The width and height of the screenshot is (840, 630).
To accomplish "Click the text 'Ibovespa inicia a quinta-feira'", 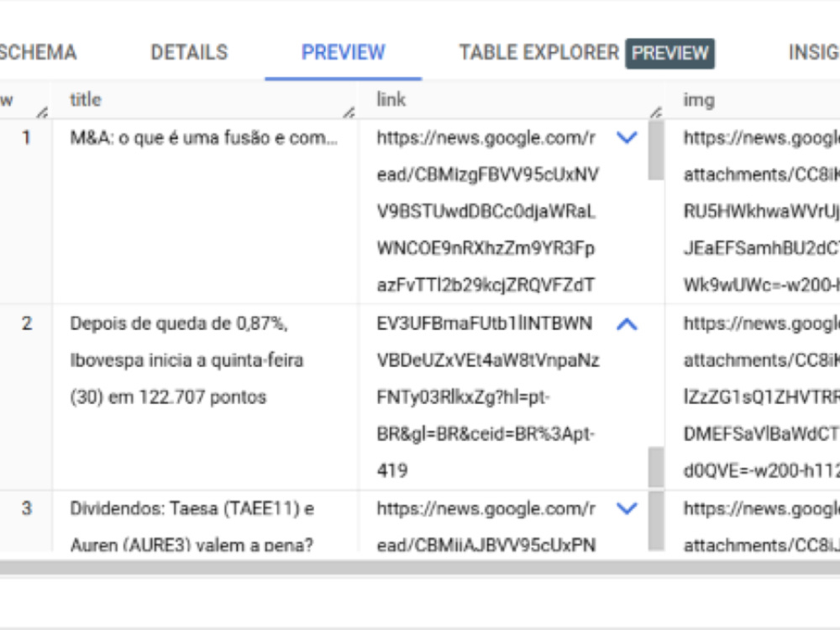I will pos(186,360).
